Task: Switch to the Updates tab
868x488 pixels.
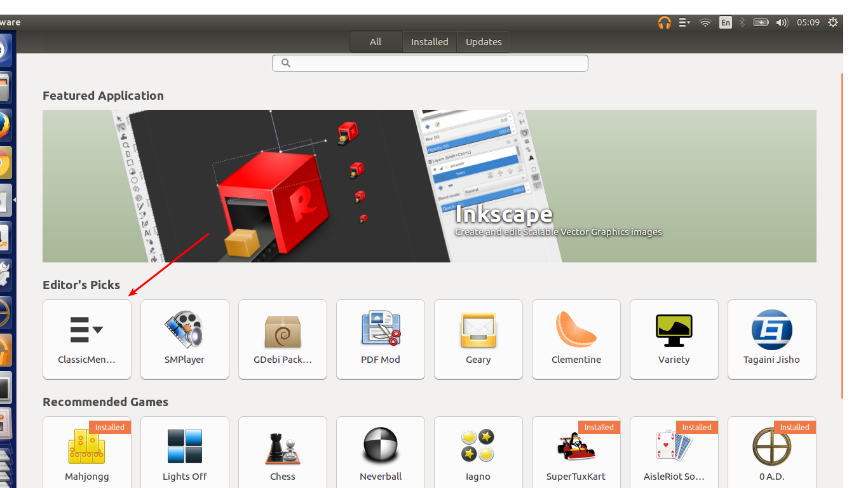Action: tap(484, 42)
